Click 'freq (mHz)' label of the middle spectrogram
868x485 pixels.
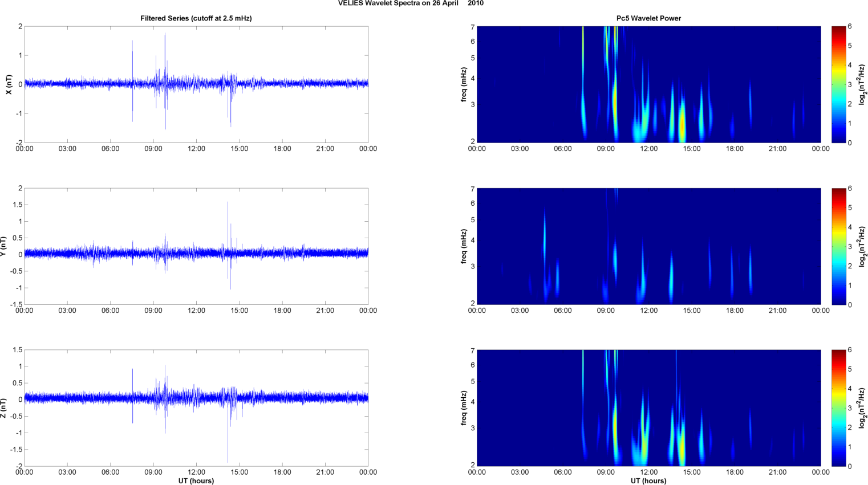[x=464, y=246]
